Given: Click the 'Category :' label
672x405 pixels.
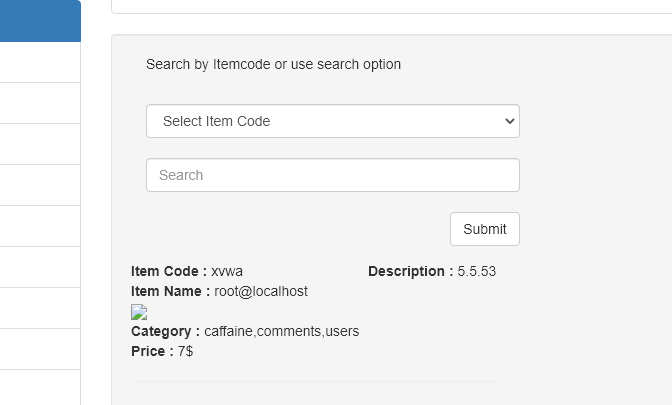Looking at the screenshot, I should [x=165, y=331].
